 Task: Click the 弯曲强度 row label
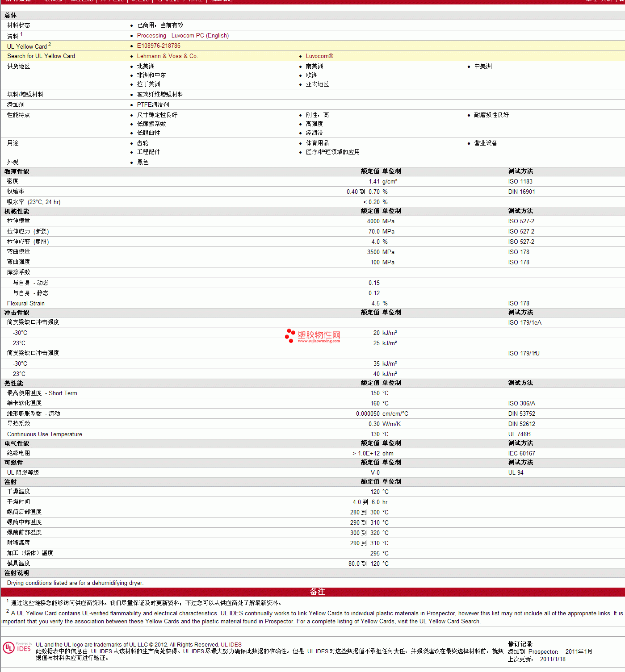(x=19, y=262)
